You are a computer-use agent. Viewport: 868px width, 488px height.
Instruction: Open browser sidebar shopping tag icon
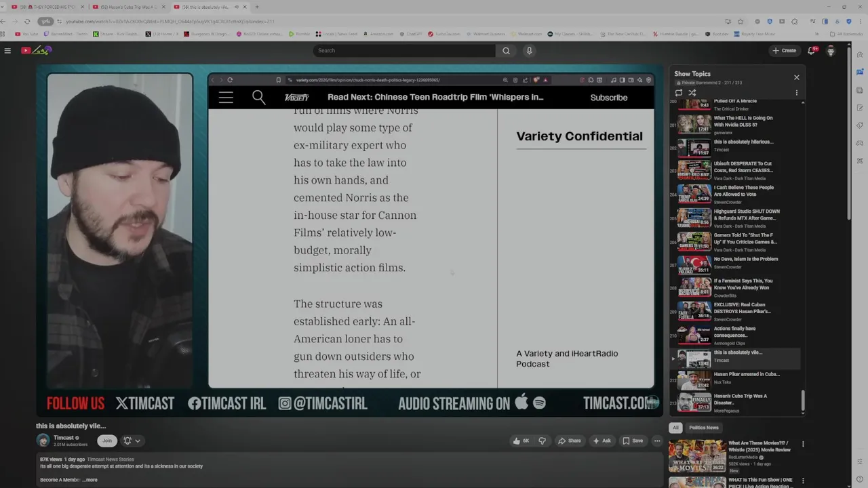pyautogui.click(x=860, y=125)
